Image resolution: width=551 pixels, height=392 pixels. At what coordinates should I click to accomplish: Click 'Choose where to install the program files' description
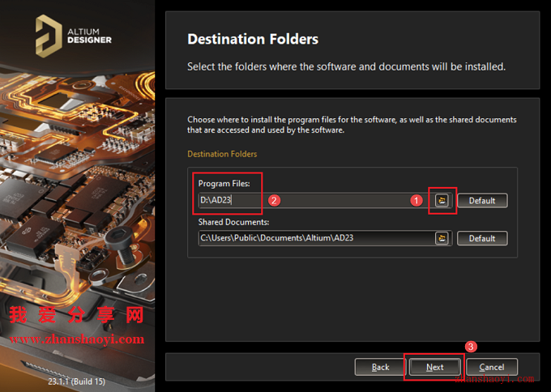coord(352,125)
